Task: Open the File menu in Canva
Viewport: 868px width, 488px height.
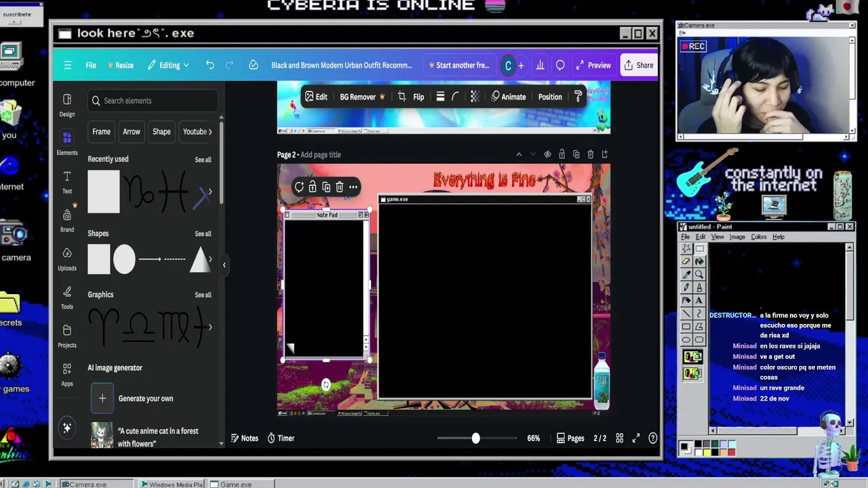Action: [x=91, y=65]
